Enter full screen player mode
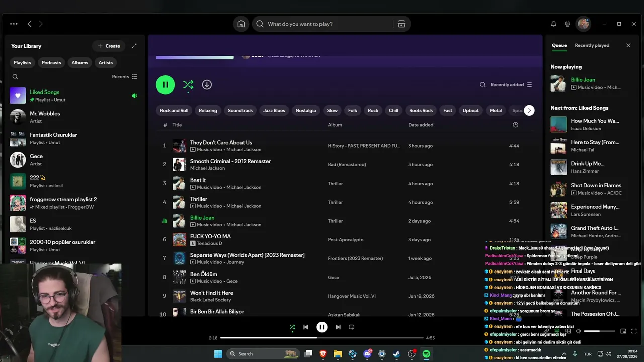The width and height of the screenshot is (644, 362). point(634,331)
